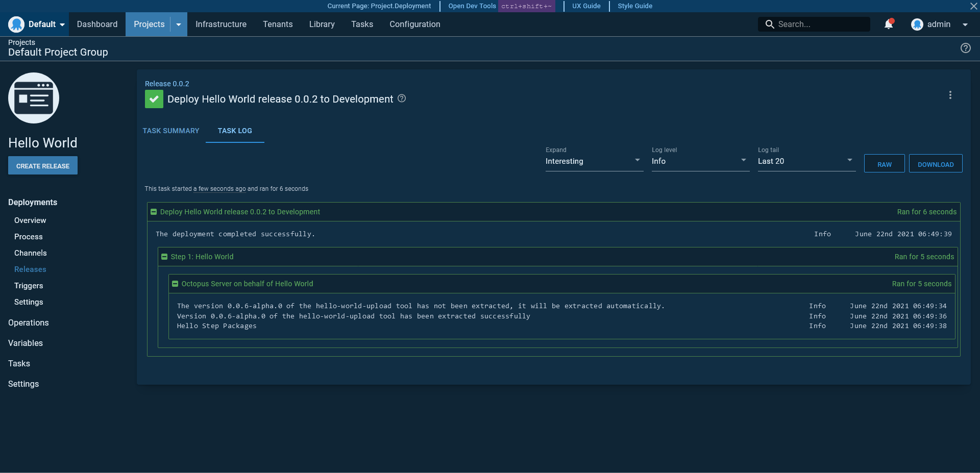
Task: Open the Release 0.0.2 link
Action: coord(167,84)
